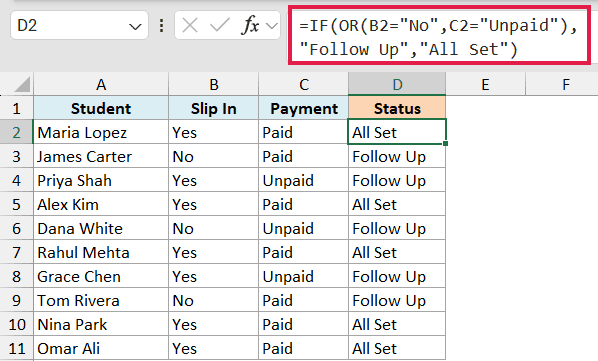The height and width of the screenshot is (361, 598).
Task: Select row 4 header
Action: click(16, 180)
